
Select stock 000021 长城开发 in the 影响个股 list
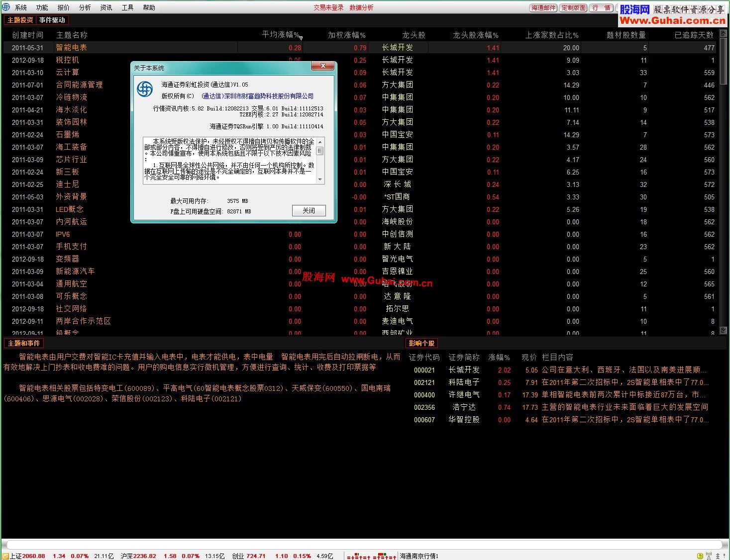pos(561,370)
